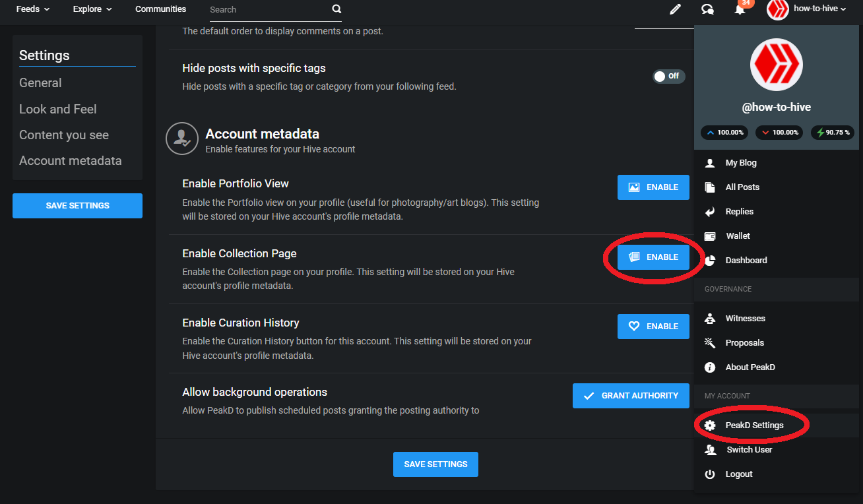Jump to General settings section
Viewport: 863px width, 504px height.
(40, 83)
